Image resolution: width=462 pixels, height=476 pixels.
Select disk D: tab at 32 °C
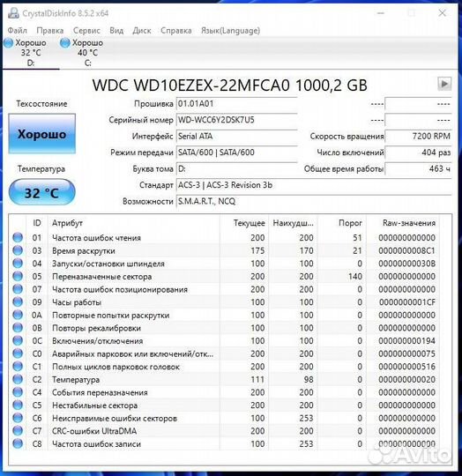[x=30, y=53]
